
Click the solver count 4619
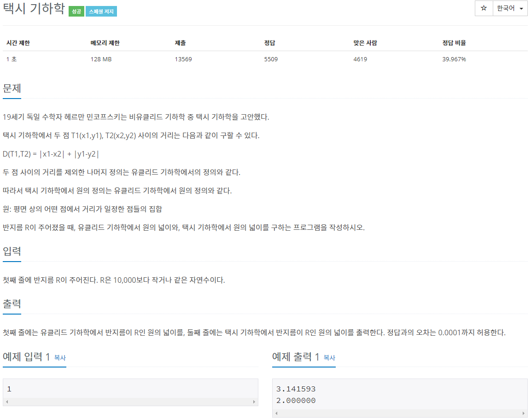click(360, 59)
